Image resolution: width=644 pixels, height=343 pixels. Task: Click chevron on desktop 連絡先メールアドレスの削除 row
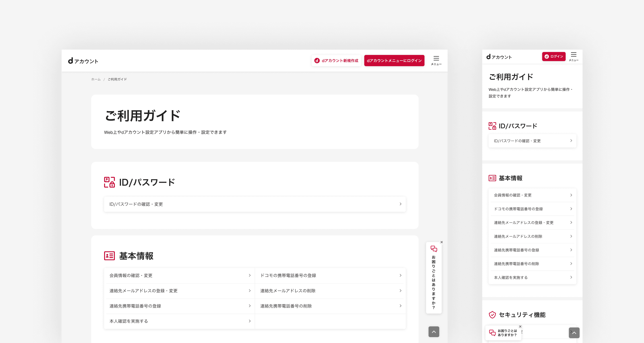point(400,290)
